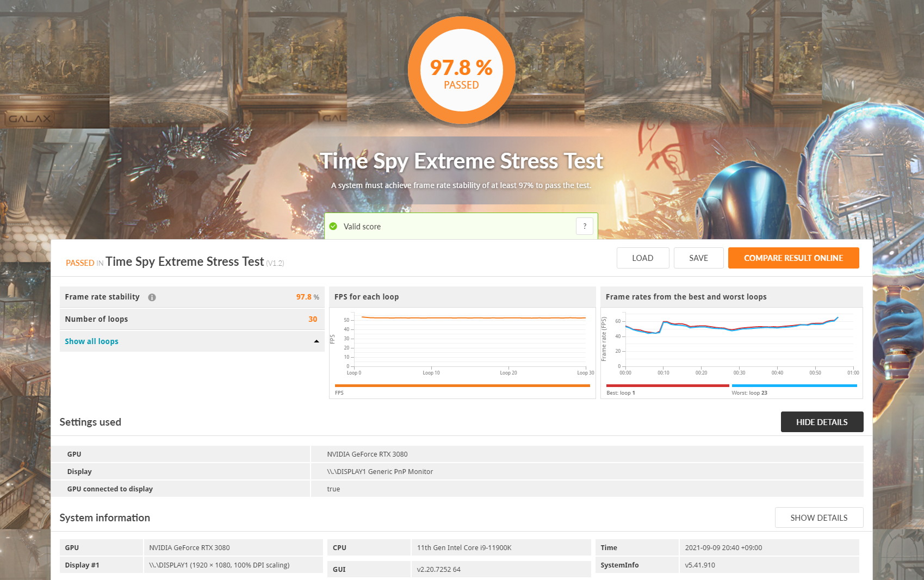Click the 11th Gen Intel Core i9-11900K text

464,548
